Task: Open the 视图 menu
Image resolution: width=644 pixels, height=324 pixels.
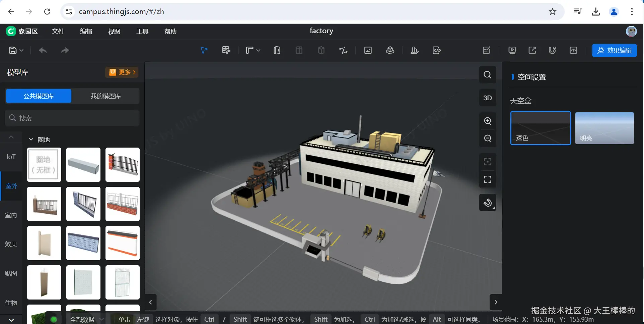Action: pyautogui.click(x=114, y=31)
